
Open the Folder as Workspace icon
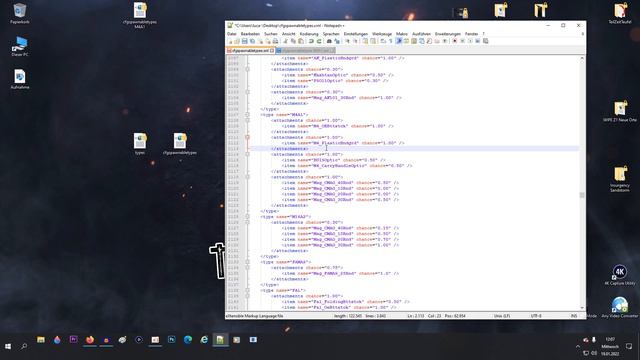click(437, 41)
